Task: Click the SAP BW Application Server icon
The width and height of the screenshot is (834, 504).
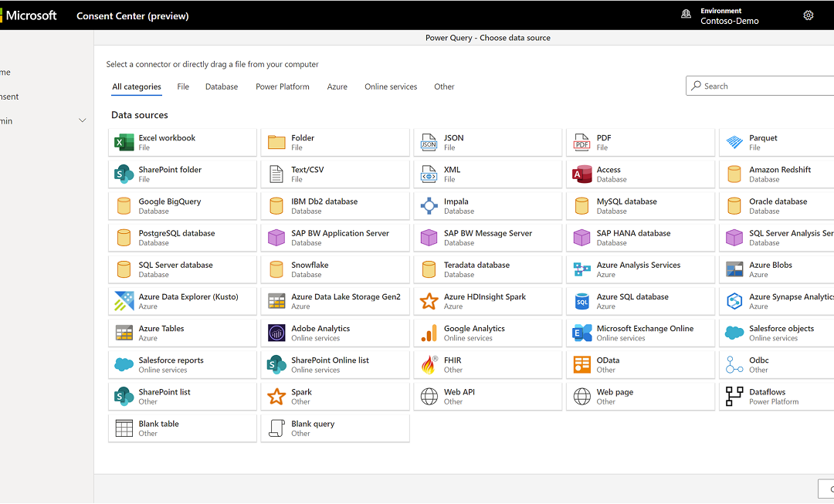Action: coord(276,238)
